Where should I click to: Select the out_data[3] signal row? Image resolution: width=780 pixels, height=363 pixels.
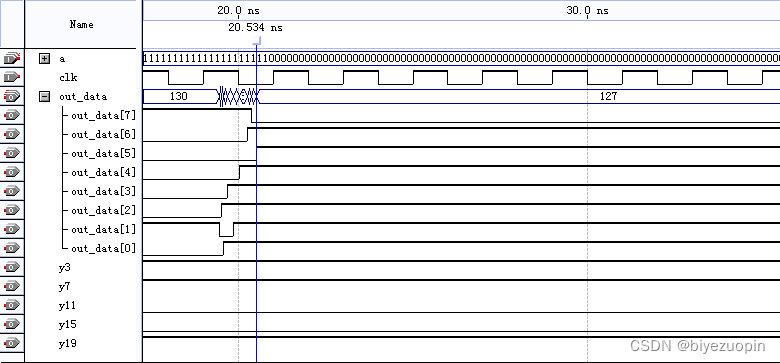click(x=103, y=191)
